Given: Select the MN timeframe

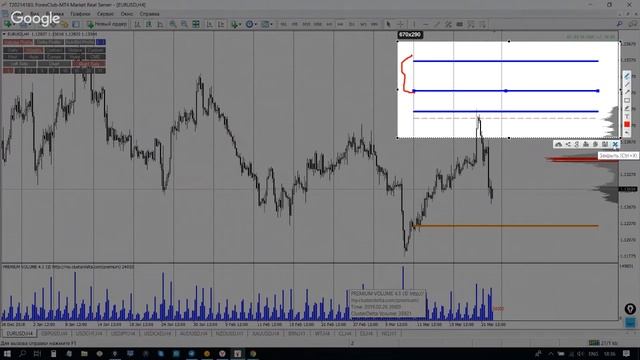Looking at the screenshot, I should coord(374,24).
